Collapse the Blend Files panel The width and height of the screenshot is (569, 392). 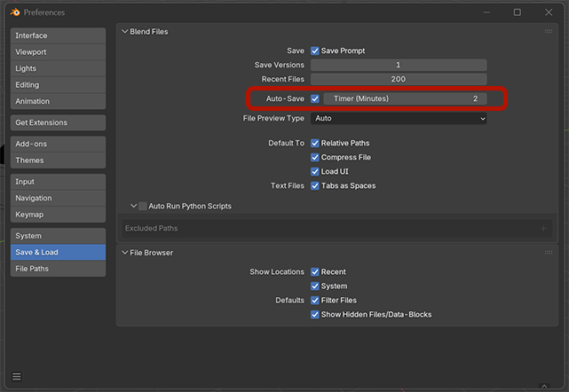pyautogui.click(x=125, y=32)
